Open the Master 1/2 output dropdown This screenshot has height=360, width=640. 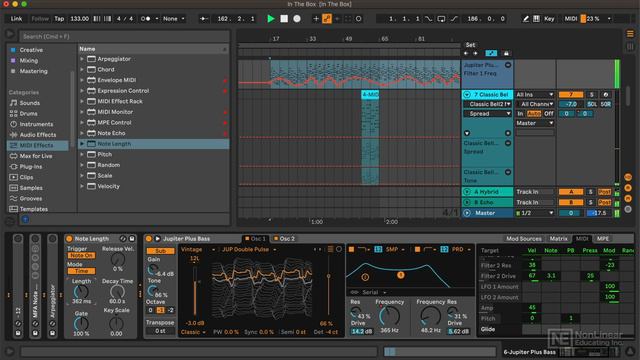pyautogui.click(x=534, y=213)
